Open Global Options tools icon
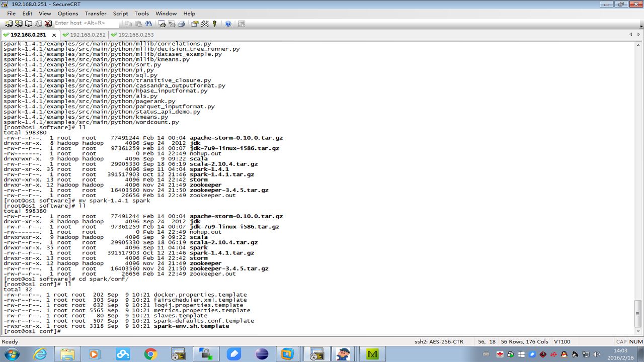Image resolution: width=644 pixels, height=362 pixels. (x=205, y=24)
